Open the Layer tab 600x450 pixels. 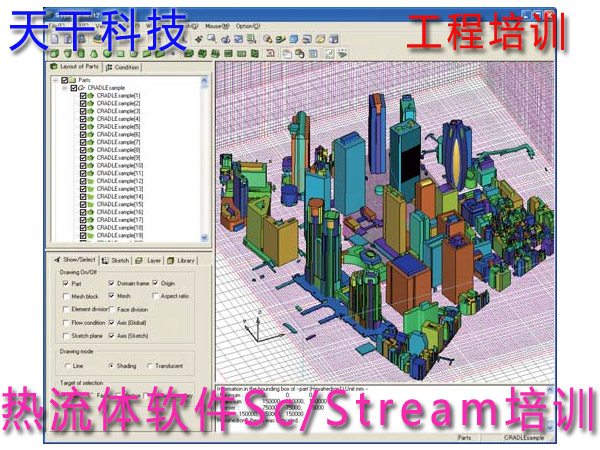[x=154, y=260]
